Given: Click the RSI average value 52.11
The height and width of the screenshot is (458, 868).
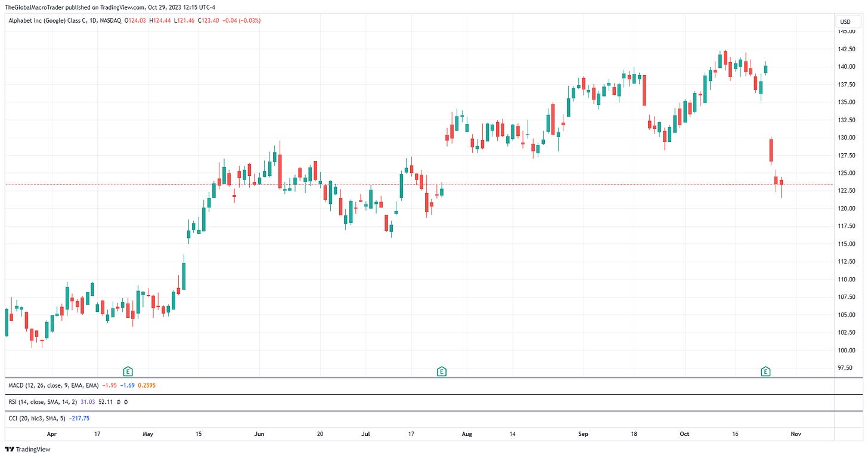Looking at the screenshot, I should (x=106, y=402).
